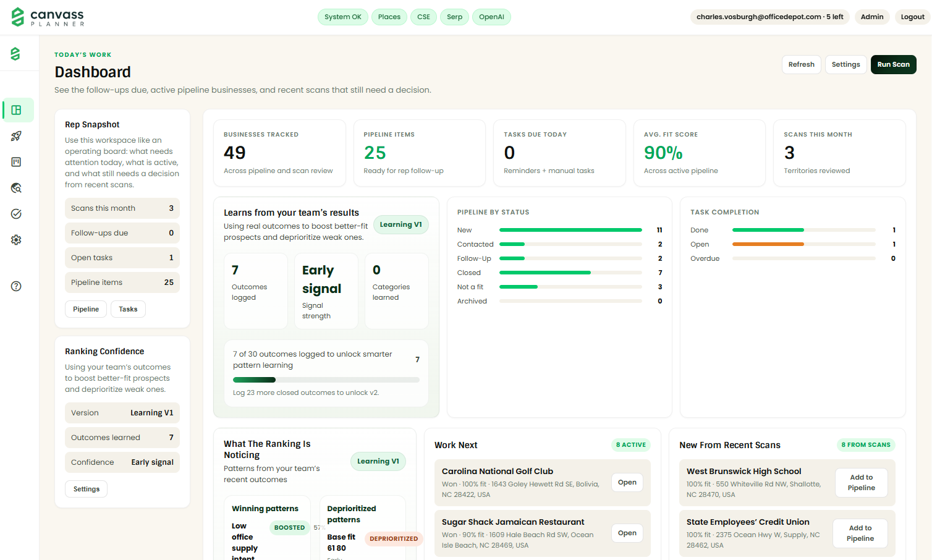
Task: Open the Admin page
Action: (872, 17)
